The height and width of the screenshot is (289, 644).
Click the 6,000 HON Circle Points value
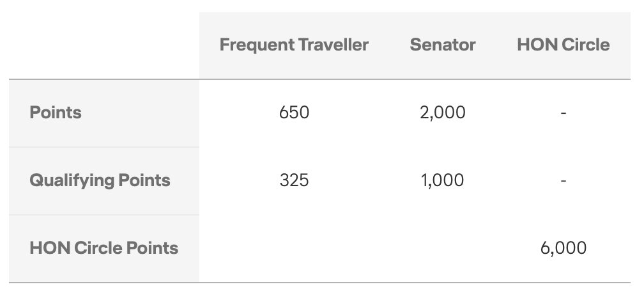563,248
